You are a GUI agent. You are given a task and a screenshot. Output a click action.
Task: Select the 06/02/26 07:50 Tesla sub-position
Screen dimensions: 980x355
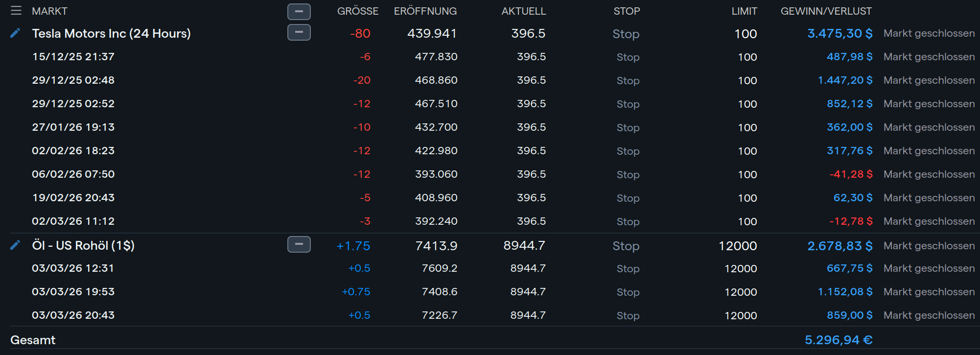(73, 174)
